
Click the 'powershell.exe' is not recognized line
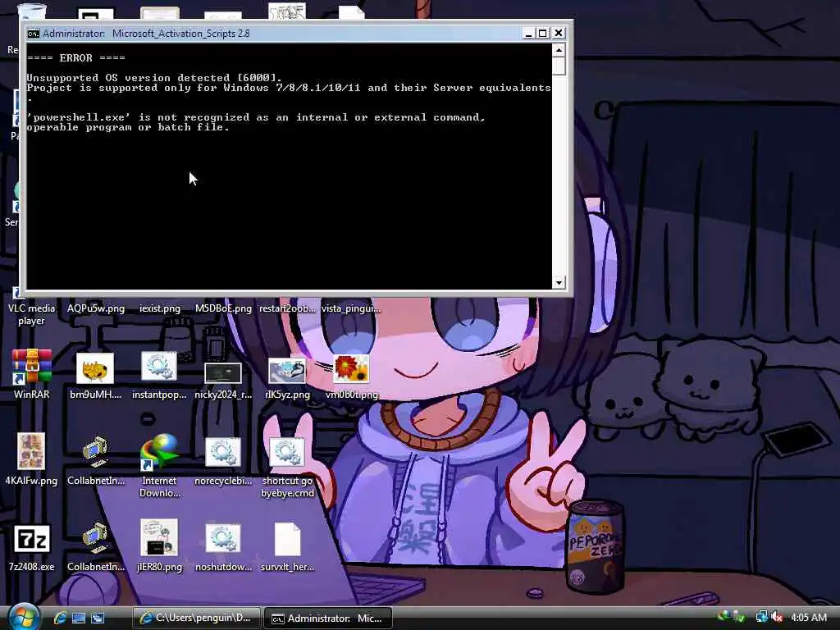pos(256,117)
